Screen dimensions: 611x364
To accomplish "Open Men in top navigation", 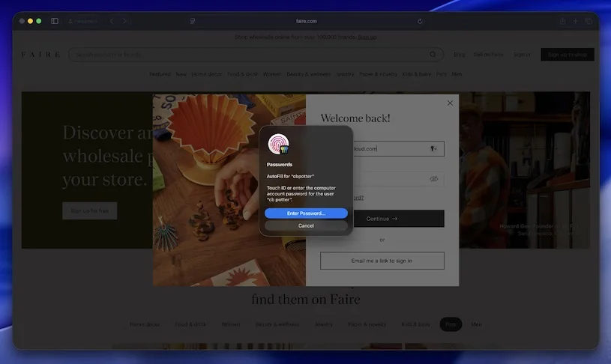I will pyautogui.click(x=457, y=74).
